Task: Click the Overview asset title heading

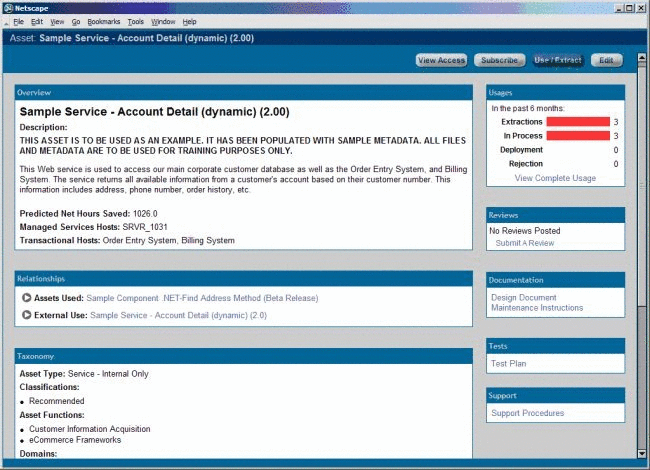Action: (x=155, y=111)
